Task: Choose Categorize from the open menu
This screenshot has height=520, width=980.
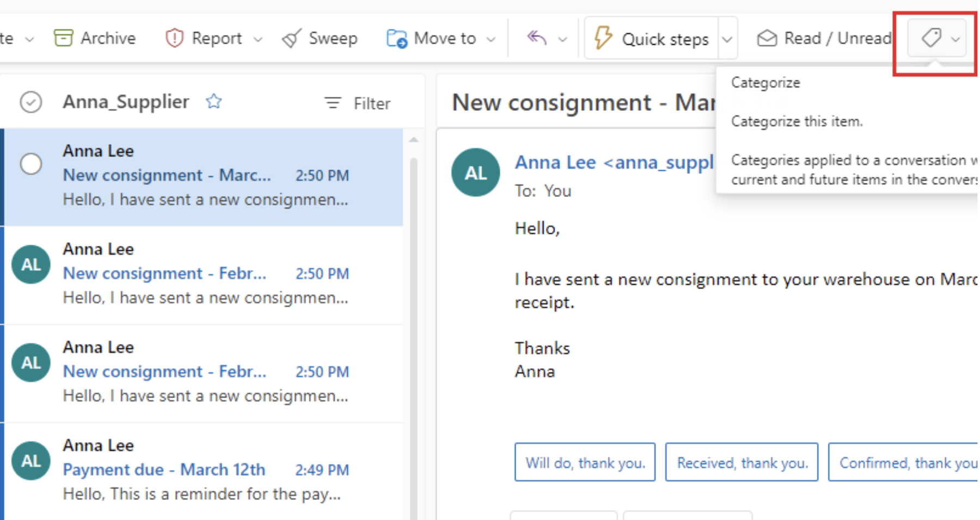Action: coord(765,82)
